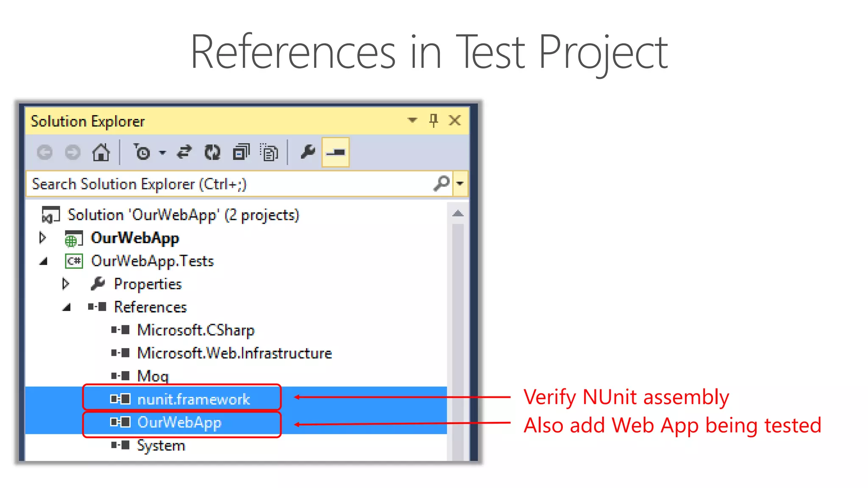The image size is (868, 488).
Task: Go to Home view in Solution Explorer
Action: tap(101, 152)
